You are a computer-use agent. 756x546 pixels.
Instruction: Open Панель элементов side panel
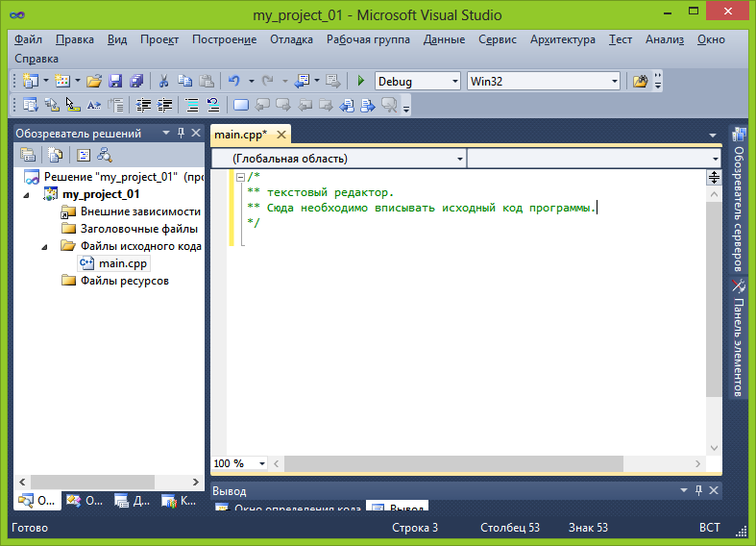click(738, 338)
